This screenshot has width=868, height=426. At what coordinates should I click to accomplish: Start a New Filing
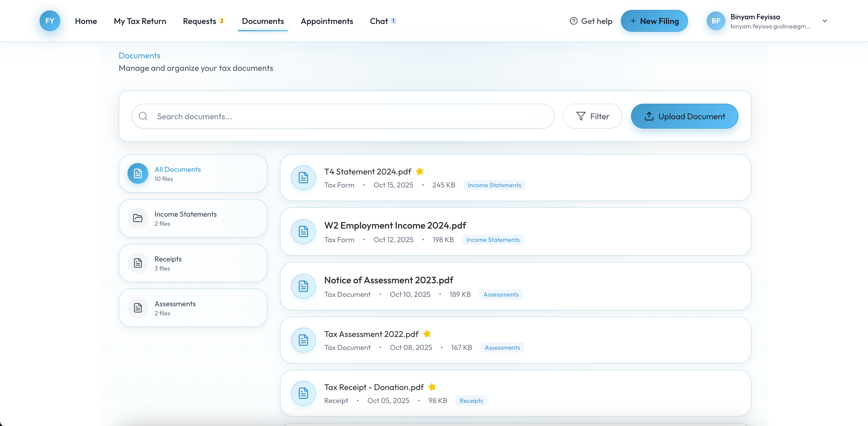tap(654, 21)
